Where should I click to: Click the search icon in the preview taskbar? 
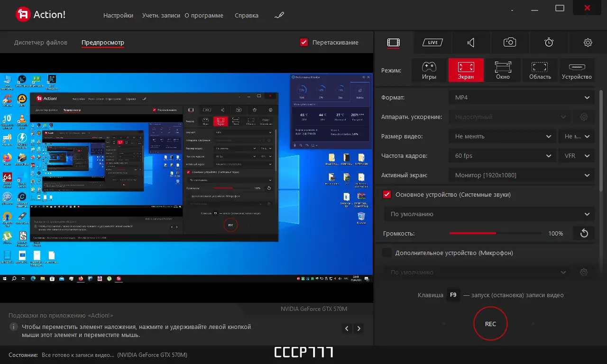(14, 278)
